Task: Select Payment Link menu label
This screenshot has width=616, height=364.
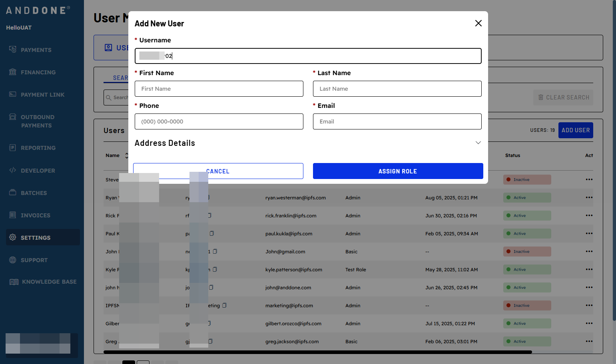Action: [42, 95]
